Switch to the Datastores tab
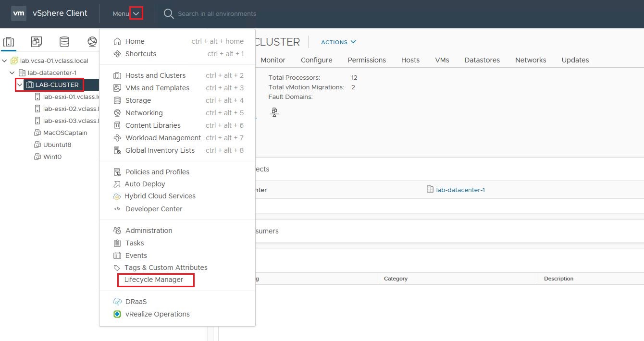 pos(482,60)
